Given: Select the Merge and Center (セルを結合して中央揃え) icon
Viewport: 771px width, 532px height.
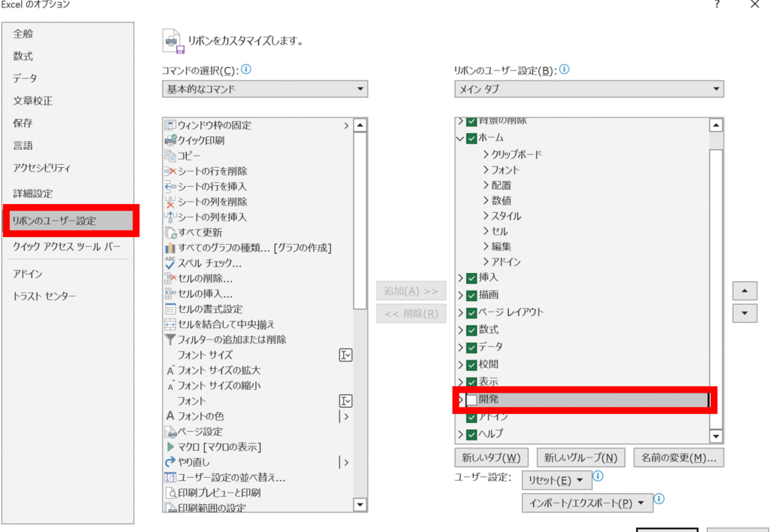Looking at the screenshot, I should [x=170, y=324].
